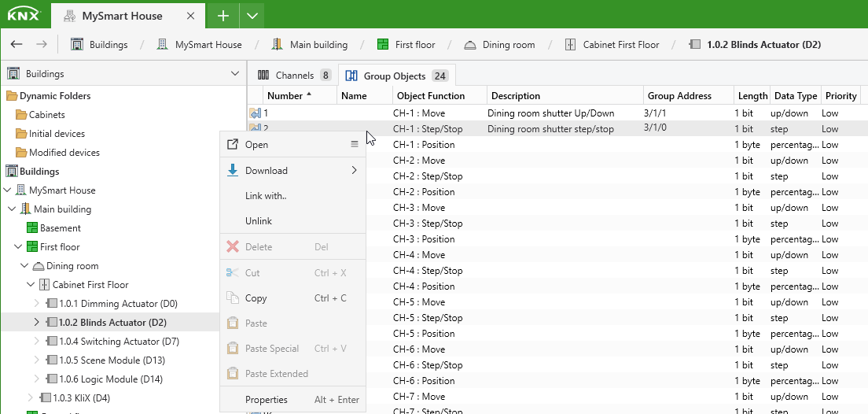Open the tab list dropdown arrow
Viewport: 868px width, 414px height.
[252, 16]
